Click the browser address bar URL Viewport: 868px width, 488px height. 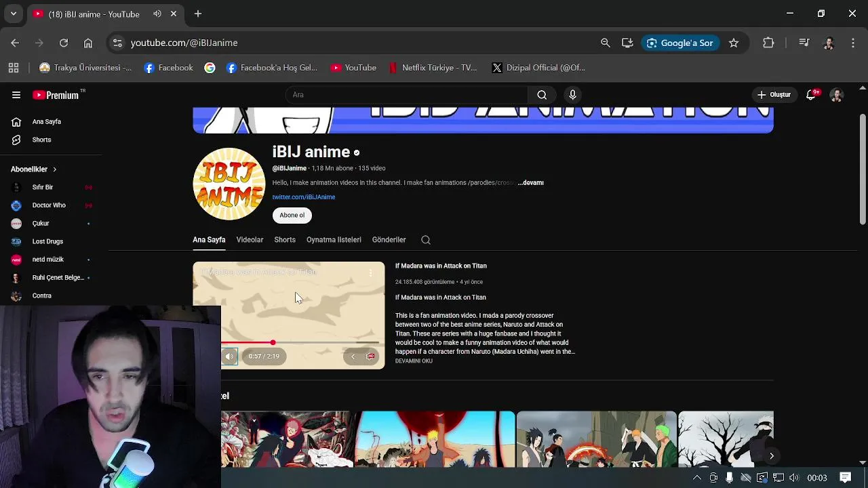(x=184, y=43)
